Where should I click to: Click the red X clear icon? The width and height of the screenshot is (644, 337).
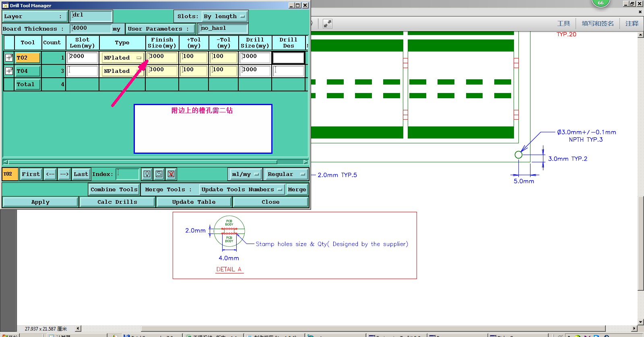pyautogui.click(x=171, y=174)
